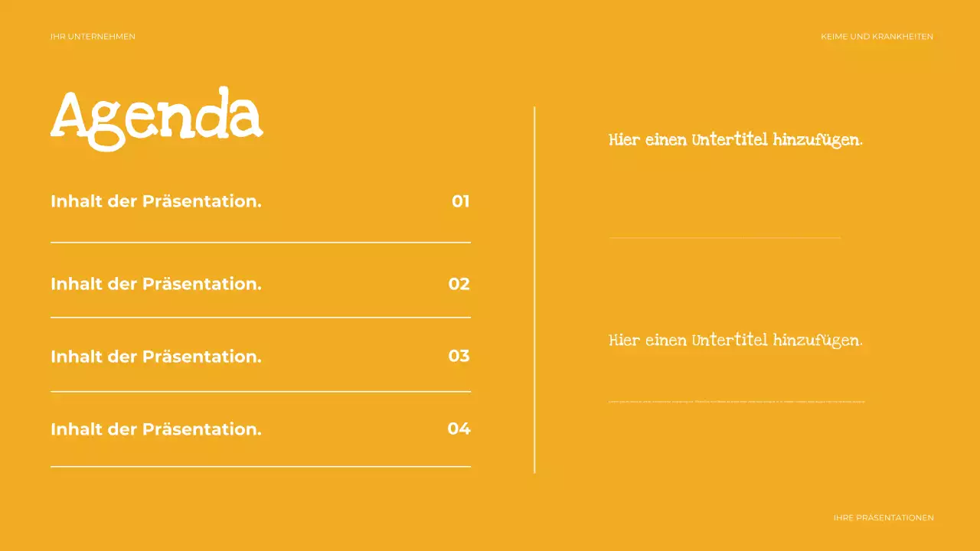This screenshot has height=551, width=980.
Task: Select the thin line below the first subtitle
Action: (724, 238)
